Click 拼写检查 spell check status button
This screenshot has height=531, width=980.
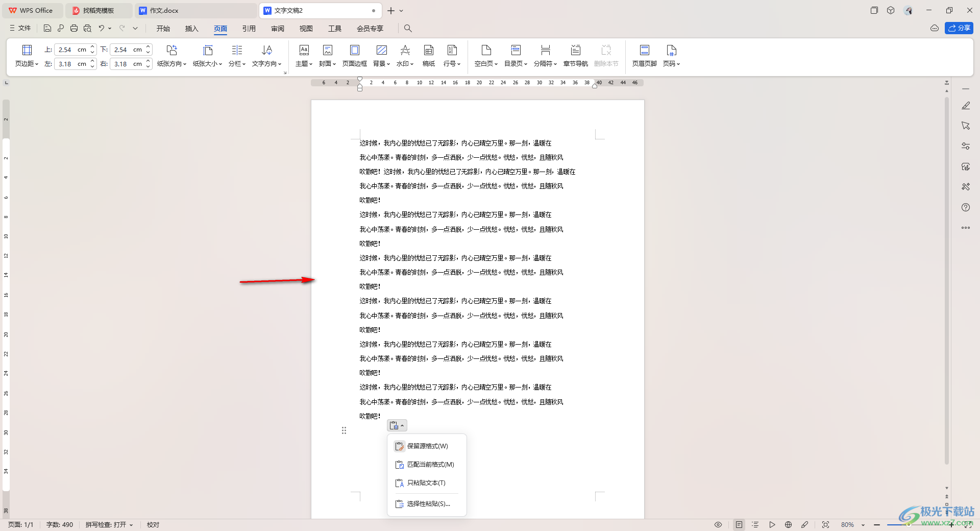click(x=109, y=525)
